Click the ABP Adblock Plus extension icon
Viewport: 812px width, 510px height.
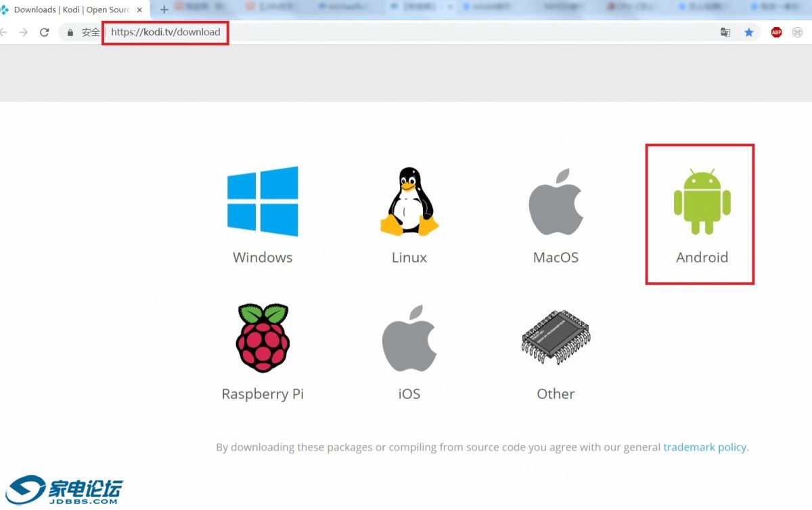click(776, 33)
